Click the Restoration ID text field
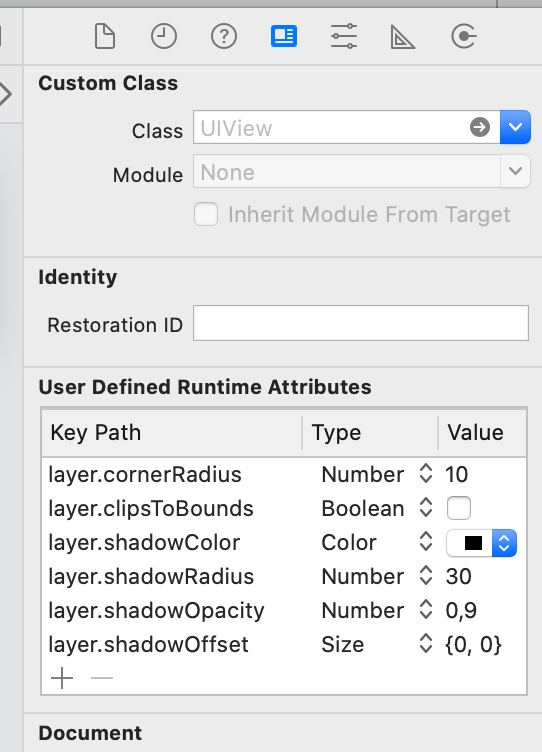Image resolution: width=542 pixels, height=752 pixels. (x=361, y=323)
